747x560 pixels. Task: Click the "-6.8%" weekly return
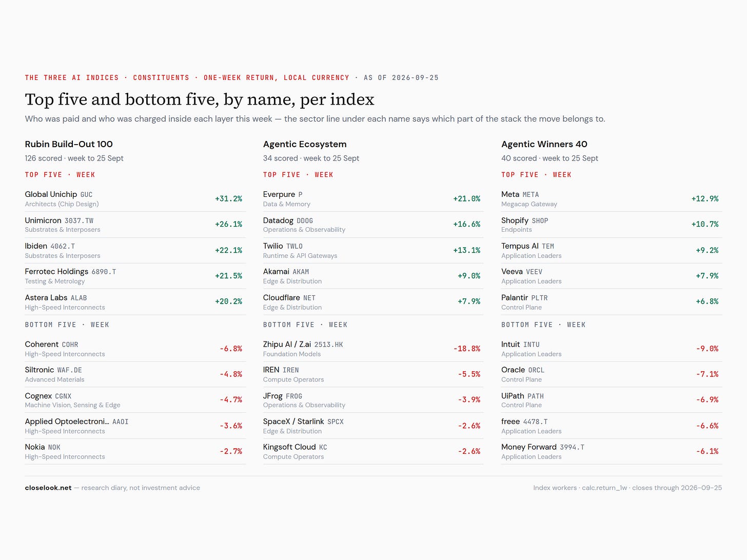(x=231, y=348)
